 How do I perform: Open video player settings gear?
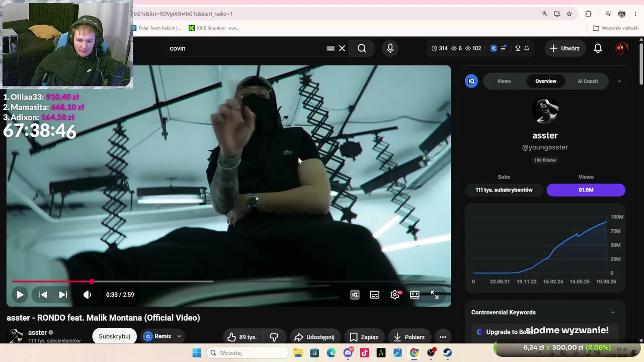395,295
